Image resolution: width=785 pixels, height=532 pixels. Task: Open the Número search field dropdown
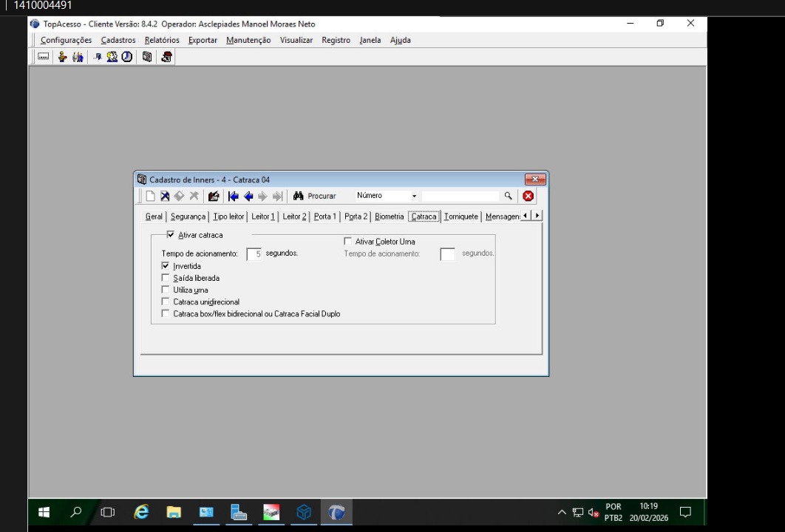click(414, 196)
